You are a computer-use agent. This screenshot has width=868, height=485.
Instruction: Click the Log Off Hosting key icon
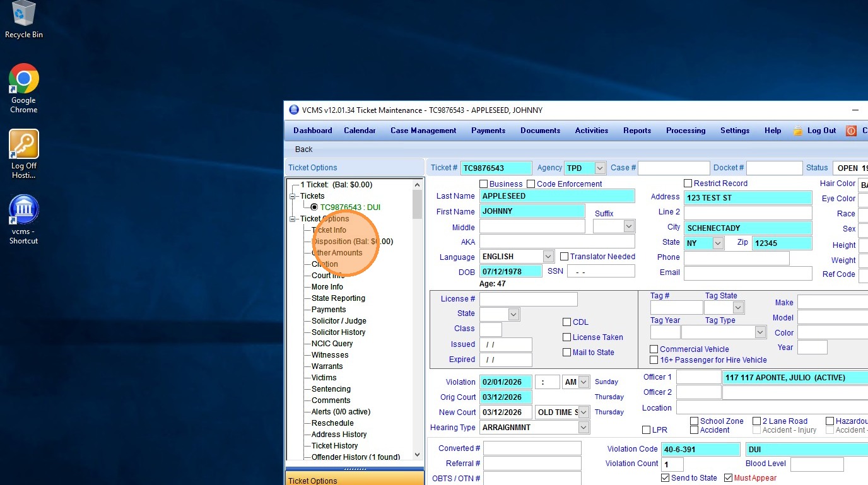click(x=24, y=144)
